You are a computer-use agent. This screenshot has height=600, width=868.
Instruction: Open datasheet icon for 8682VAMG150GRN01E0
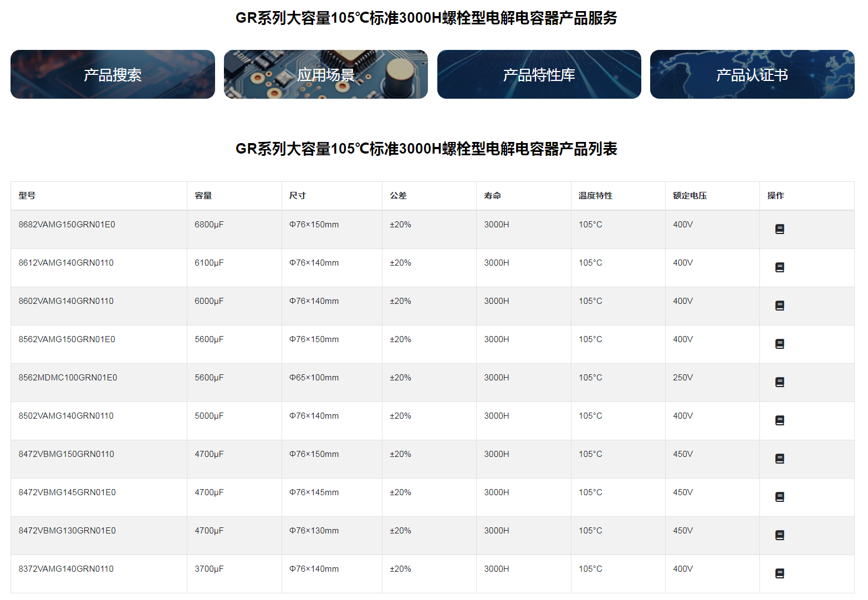click(779, 229)
